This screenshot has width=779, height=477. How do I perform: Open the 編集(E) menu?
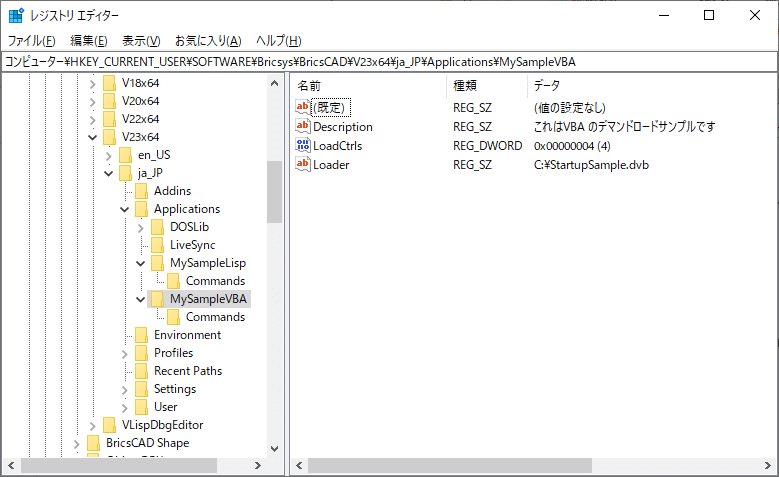point(88,41)
